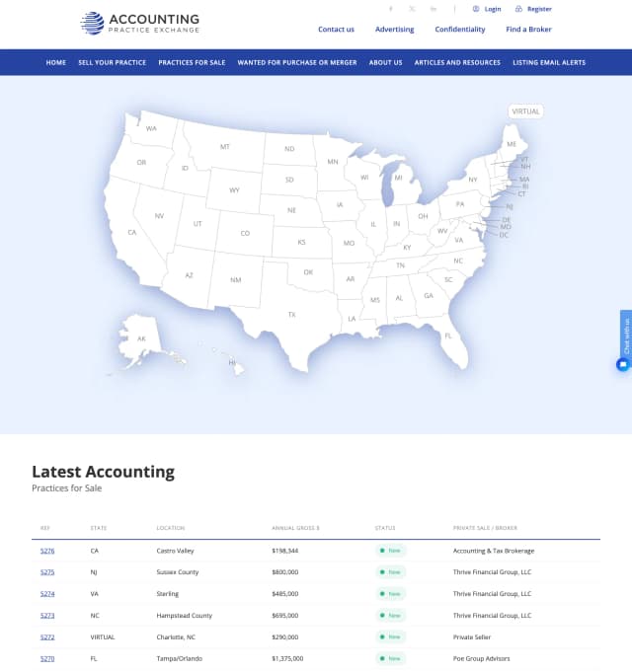Screen dimensions: 632x672
Task: Click the Confidentiality link
Action: pos(460,30)
